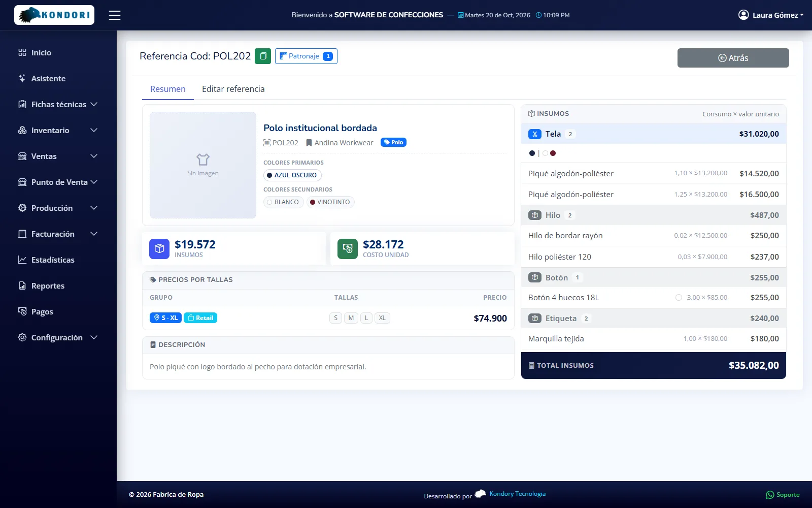Go back with the Atrás button
812x508 pixels.
click(733, 58)
